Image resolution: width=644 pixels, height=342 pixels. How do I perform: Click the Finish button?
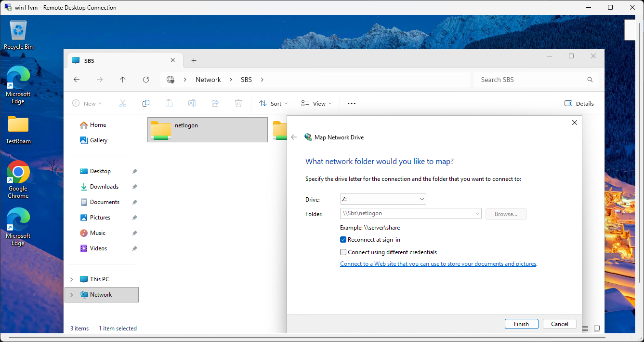point(521,324)
